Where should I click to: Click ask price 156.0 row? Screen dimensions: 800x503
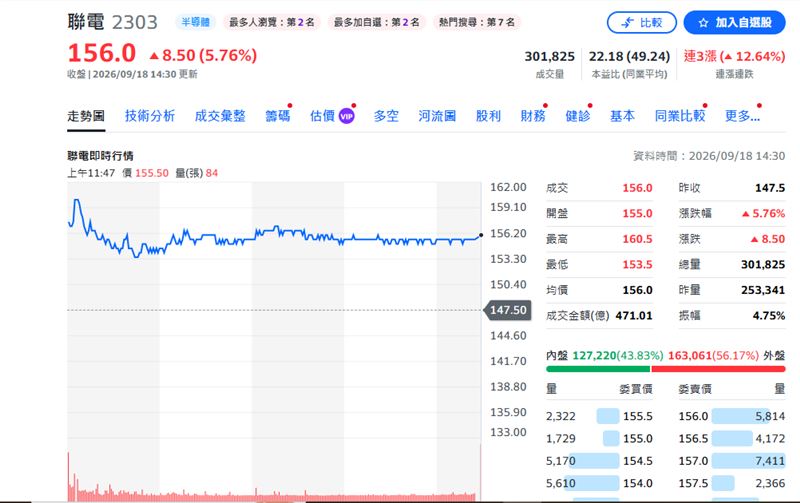pyautogui.click(x=732, y=416)
